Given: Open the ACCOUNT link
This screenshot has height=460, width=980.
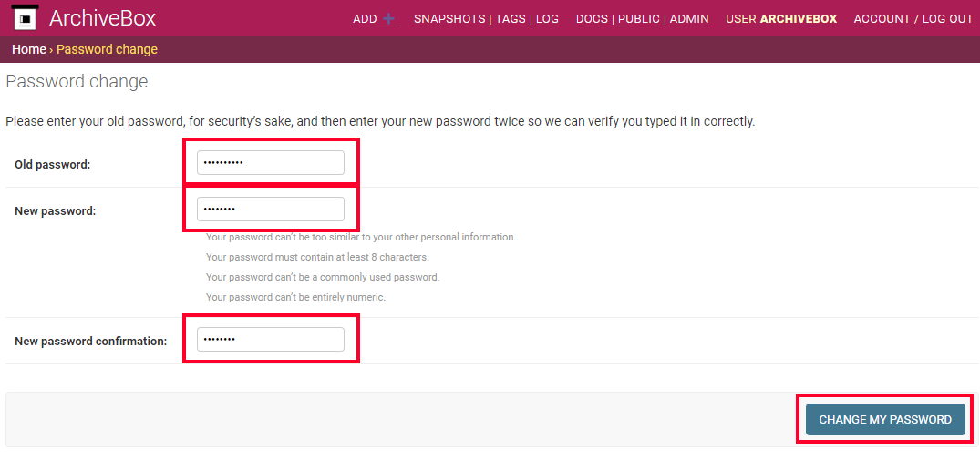Looking at the screenshot, I should pyautogui.click(x=882, y=19).
